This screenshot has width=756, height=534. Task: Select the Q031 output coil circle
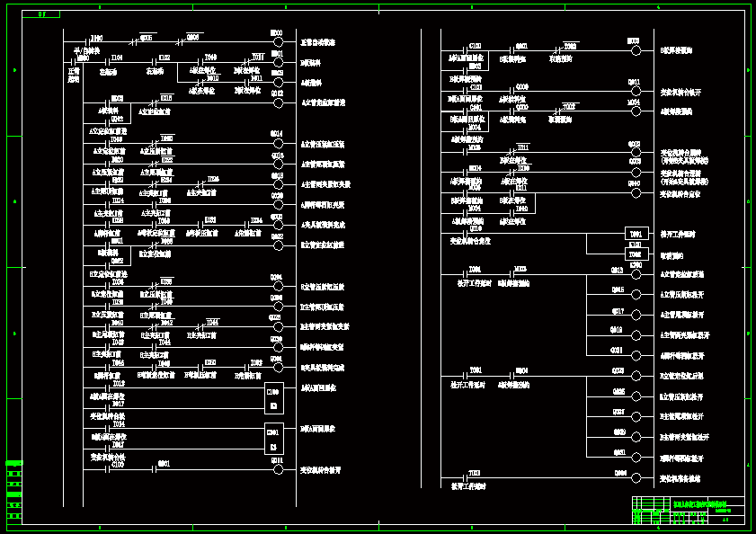tap(636, 458)
